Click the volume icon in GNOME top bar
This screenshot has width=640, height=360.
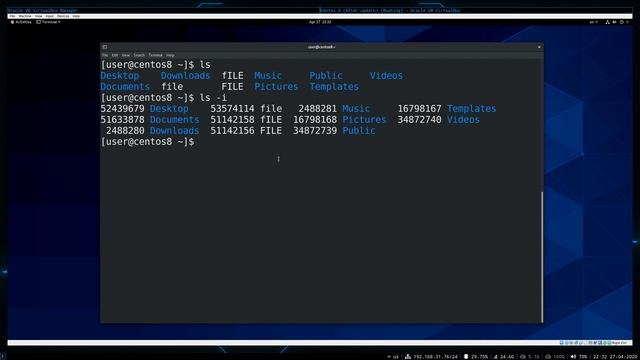tap(614, 22)
